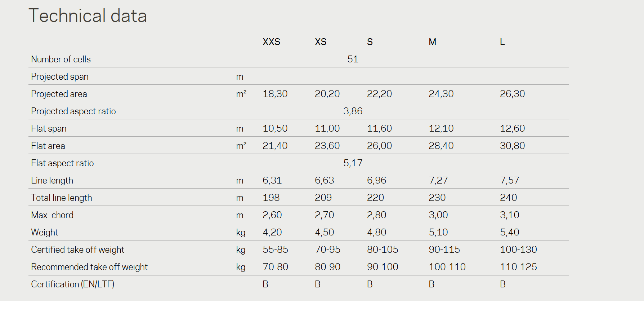
Task: Click the Technical data heading
Action: 88,16
